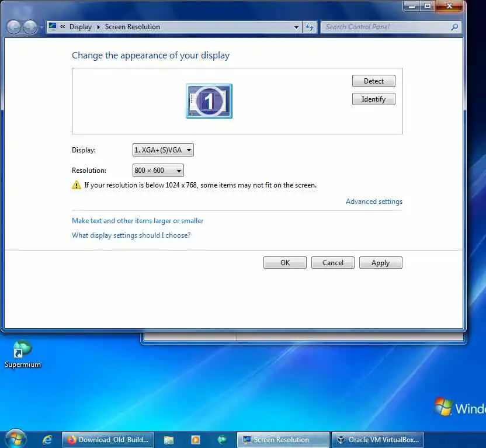Click the Forward navigation arrow
The width and height of the screenshot is (486, 448).
coord(30,27)
